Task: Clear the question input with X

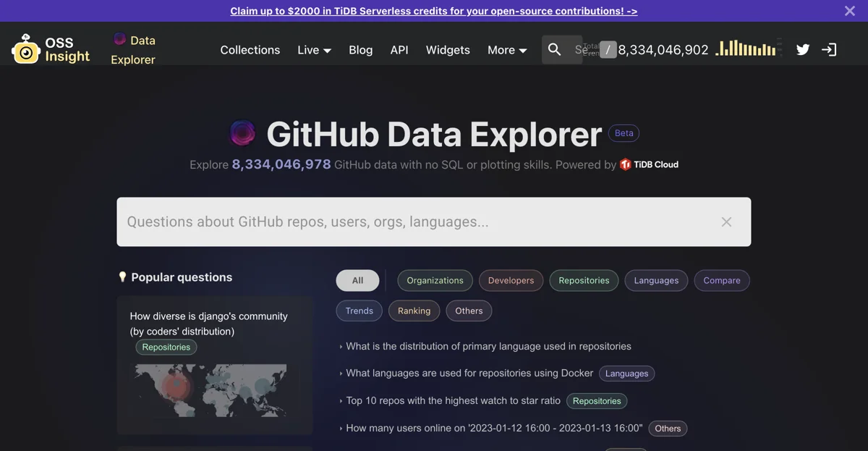Action: click(726, 222)
